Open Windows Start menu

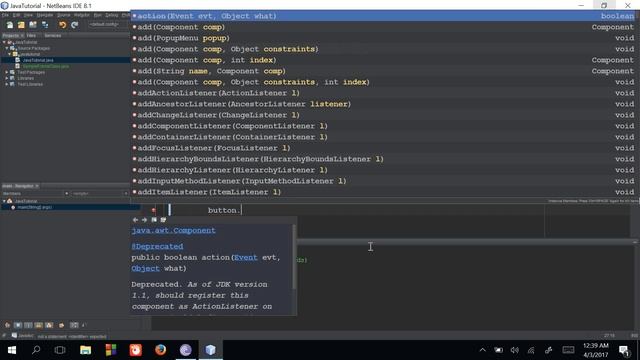tap(11, 350)
